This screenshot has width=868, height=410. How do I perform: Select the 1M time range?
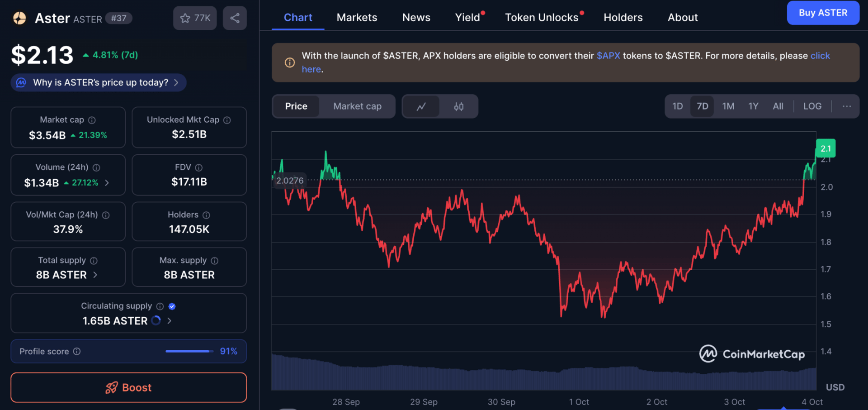pos(728,106)
